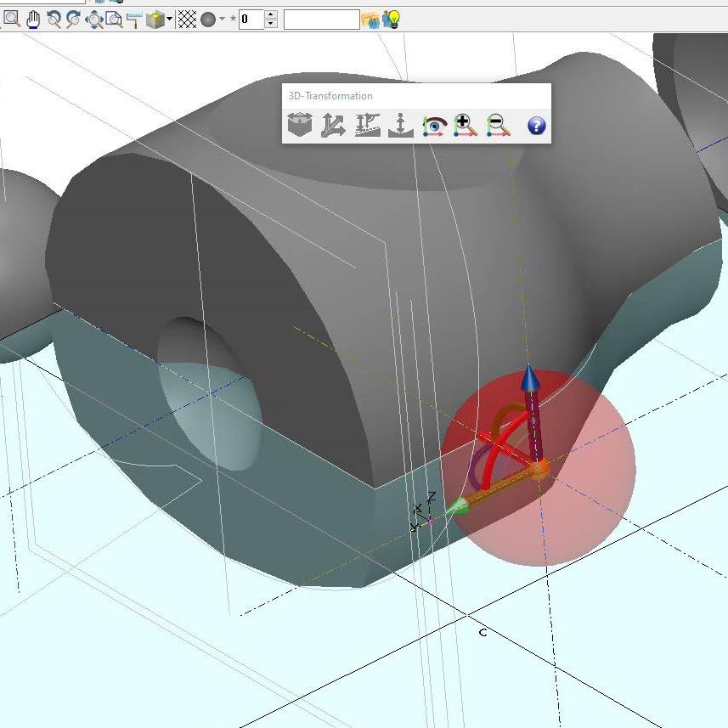Increase the numeric value with up spinner
Viewport: 728px width, 728px height.
coord(270,14)
